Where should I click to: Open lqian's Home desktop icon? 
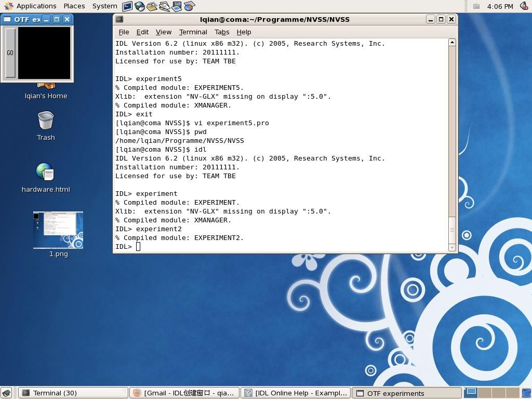[x=46, y=91]
